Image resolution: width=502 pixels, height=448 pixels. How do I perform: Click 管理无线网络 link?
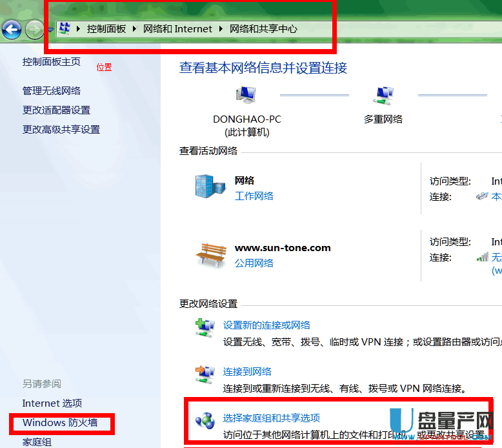point(52,91)
